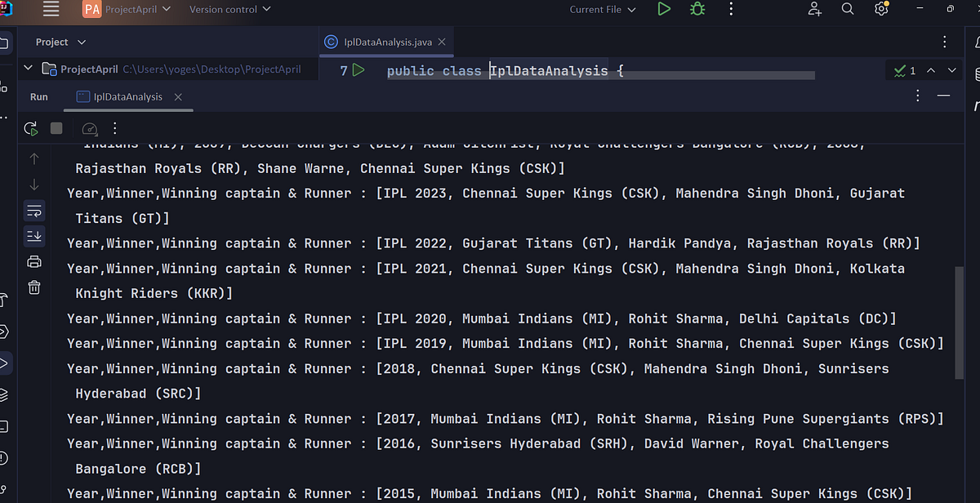980x503 pixels.
Task: Open the main hamburger menu
Action: pyautogui.click(x=51, y=9)
